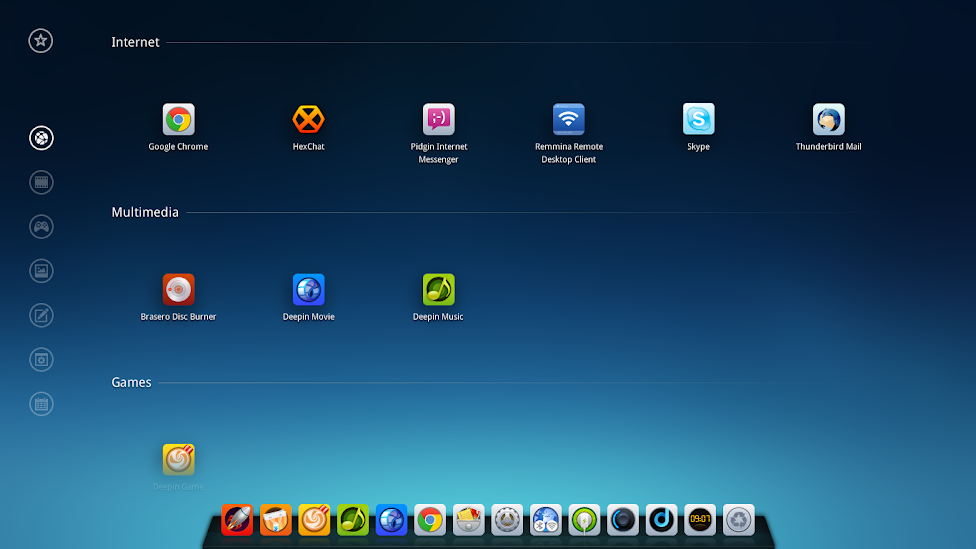Image resolution: width=976 pixels, height=549 pixels.
Task: Click the Internet section heading
Action: click(135, 42)
